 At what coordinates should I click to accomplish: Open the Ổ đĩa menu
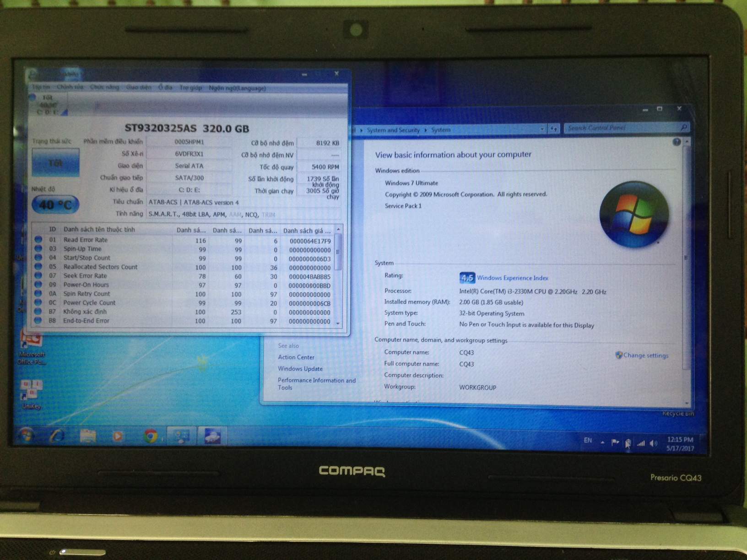click(165, 87)
